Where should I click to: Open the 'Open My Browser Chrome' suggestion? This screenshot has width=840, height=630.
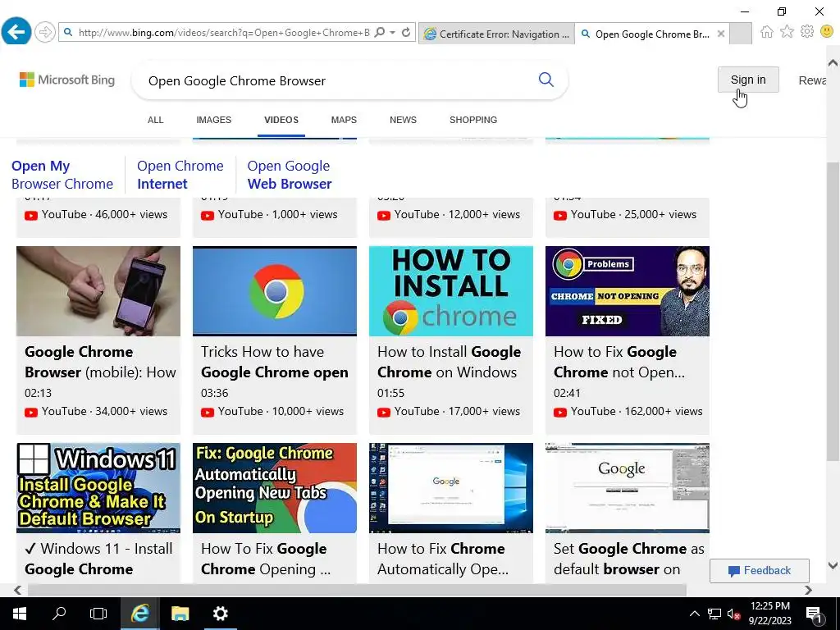(x=62, y=175)
